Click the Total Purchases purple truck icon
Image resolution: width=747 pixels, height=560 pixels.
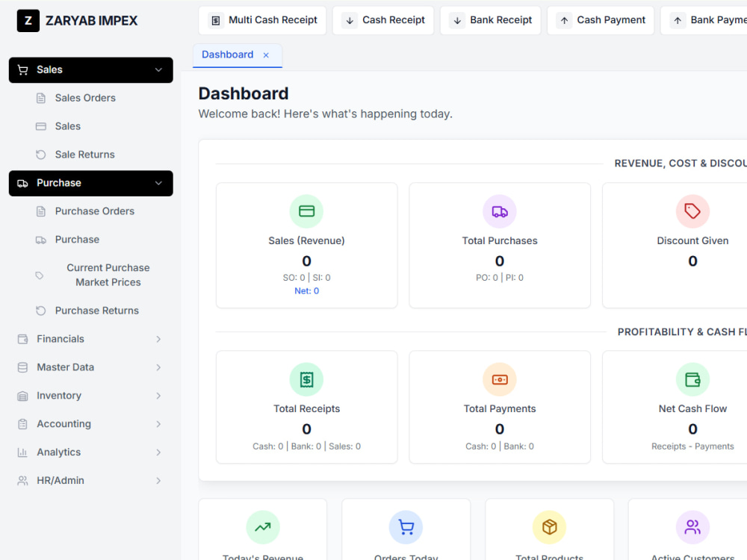(x=500, y=211)
